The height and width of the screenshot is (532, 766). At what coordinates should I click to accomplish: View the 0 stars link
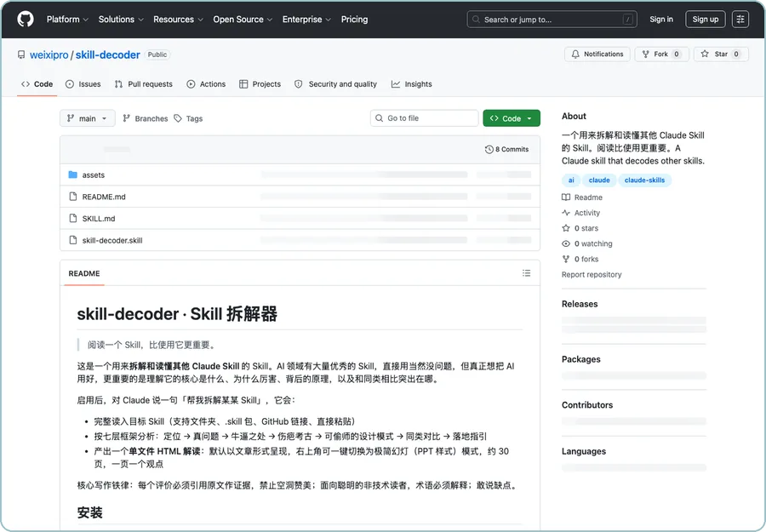click(x=580, y=228)
